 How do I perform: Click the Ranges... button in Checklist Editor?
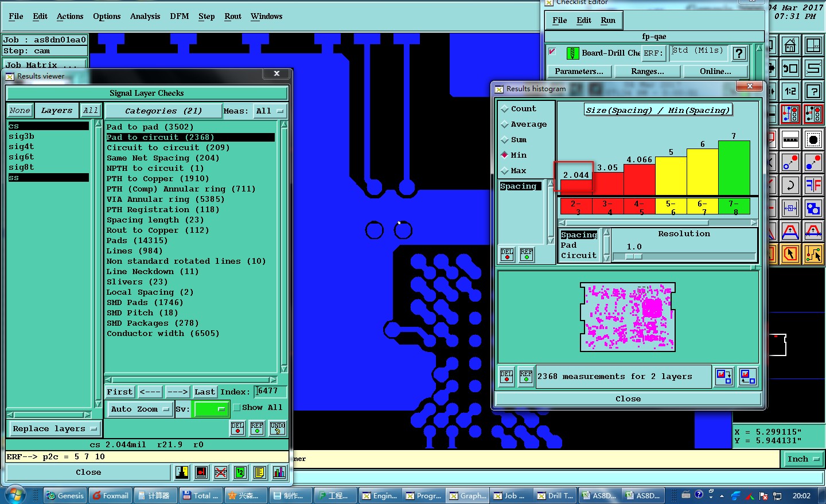click(648, 72)
